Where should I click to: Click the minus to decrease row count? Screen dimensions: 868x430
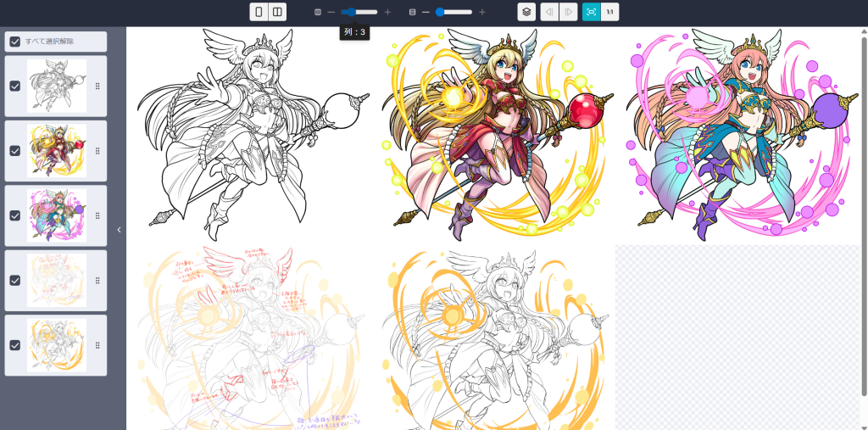click(426, 12)
